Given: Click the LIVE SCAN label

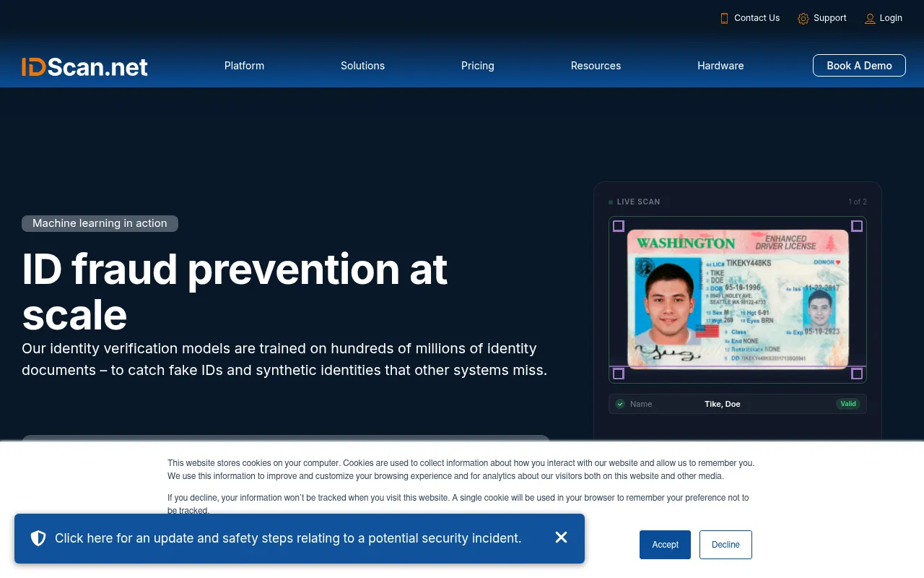Looking at the screenshot, I should (x=639, y=202).
